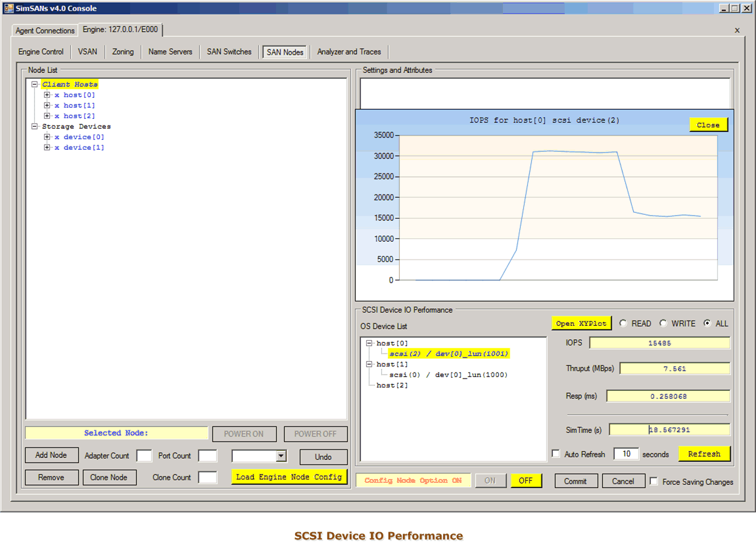Select the WRITE radio button
This screenshot has width=756, height=544.
663,323
